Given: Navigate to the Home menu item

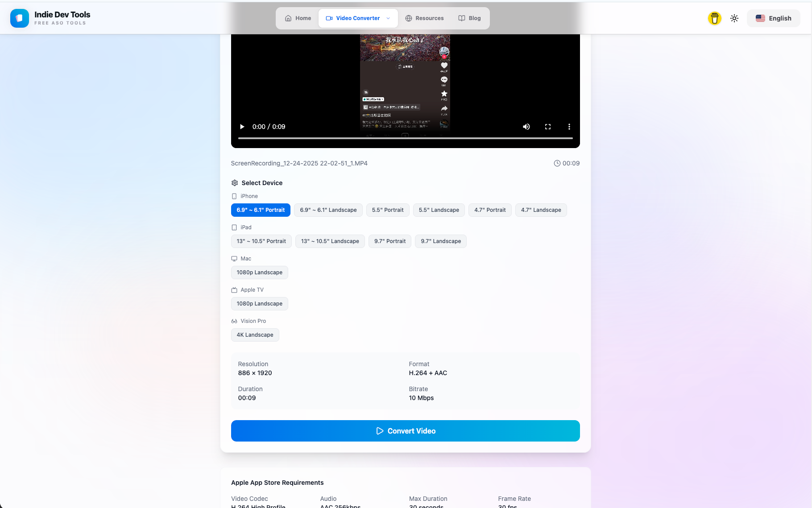Looking at the screenshot, I should [x=298, y=18].
